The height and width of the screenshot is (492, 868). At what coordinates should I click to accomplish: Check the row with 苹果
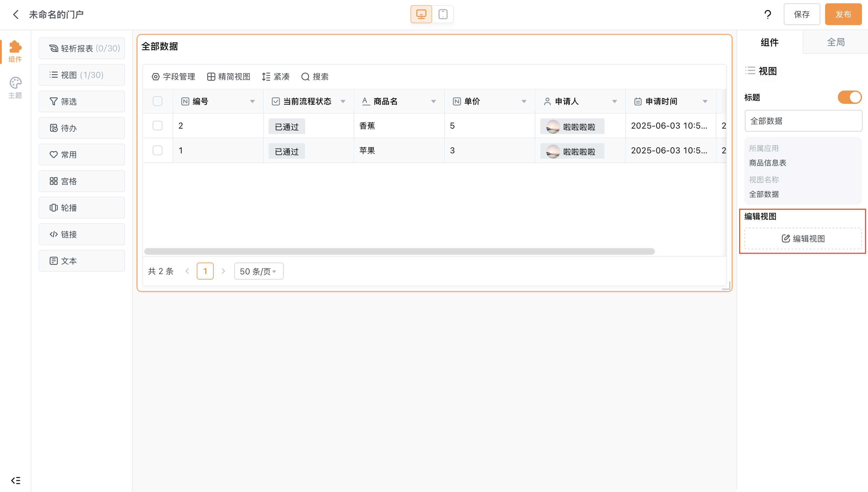pos(158,150)
